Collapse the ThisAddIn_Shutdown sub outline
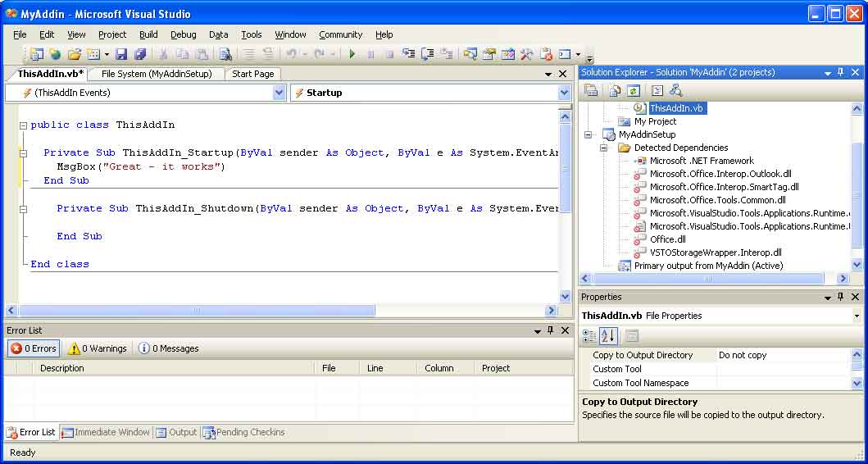 pyautogui.click(x=23, y=209)
